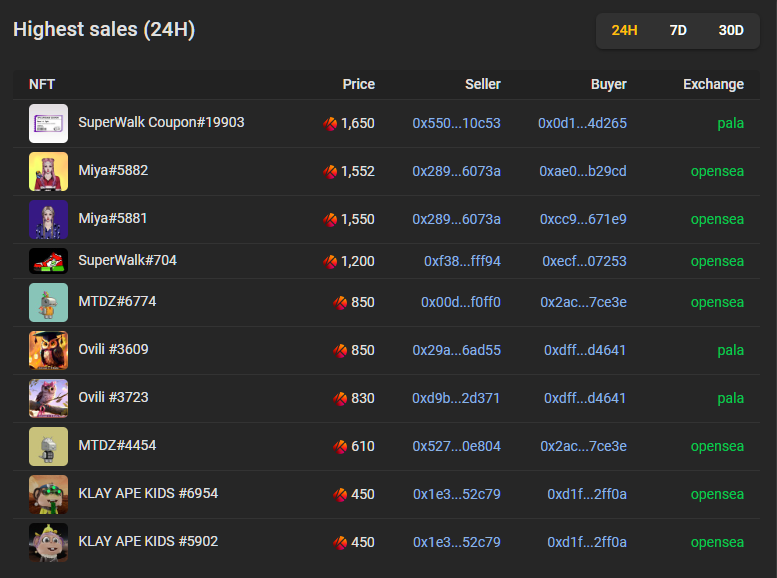Open buyer address 0xcc9...671e9
The image size is (777, 578).
pos(583,220)
